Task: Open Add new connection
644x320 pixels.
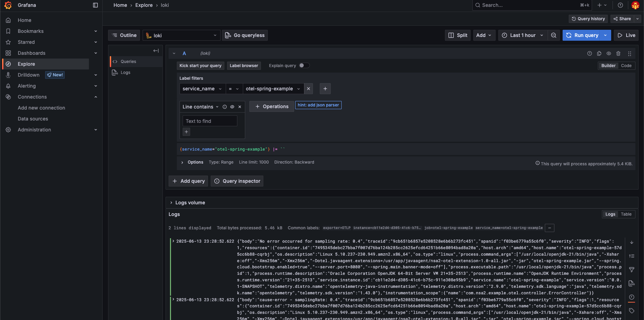Action: (41, 108)
